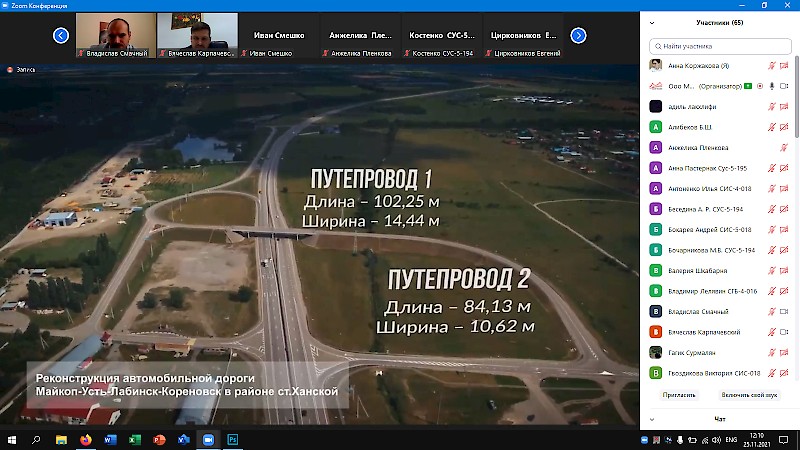800x450 pixels.
Task: Click the muted mic icon for Анжелика Пленкова
Action: 783,148
